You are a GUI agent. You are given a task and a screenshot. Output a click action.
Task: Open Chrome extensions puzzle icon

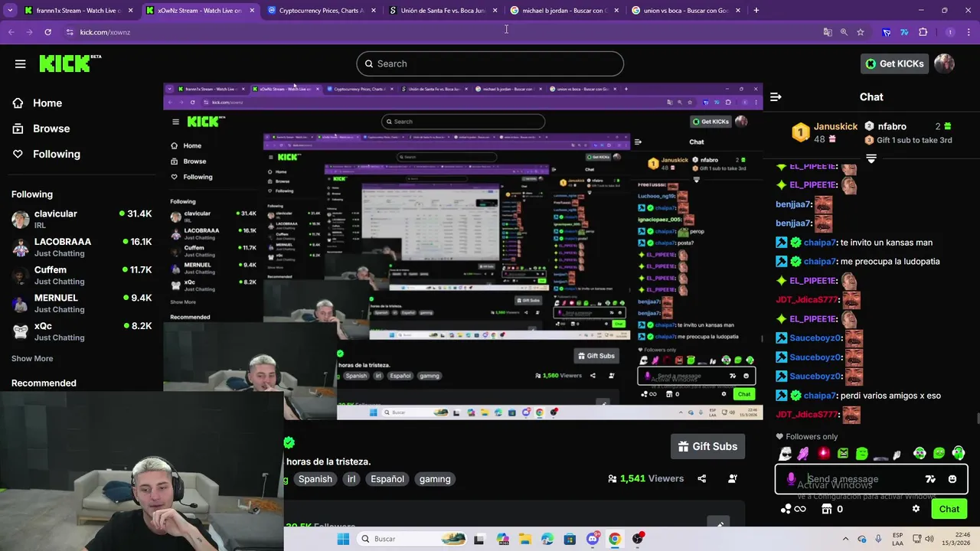(x=923, y=32)
